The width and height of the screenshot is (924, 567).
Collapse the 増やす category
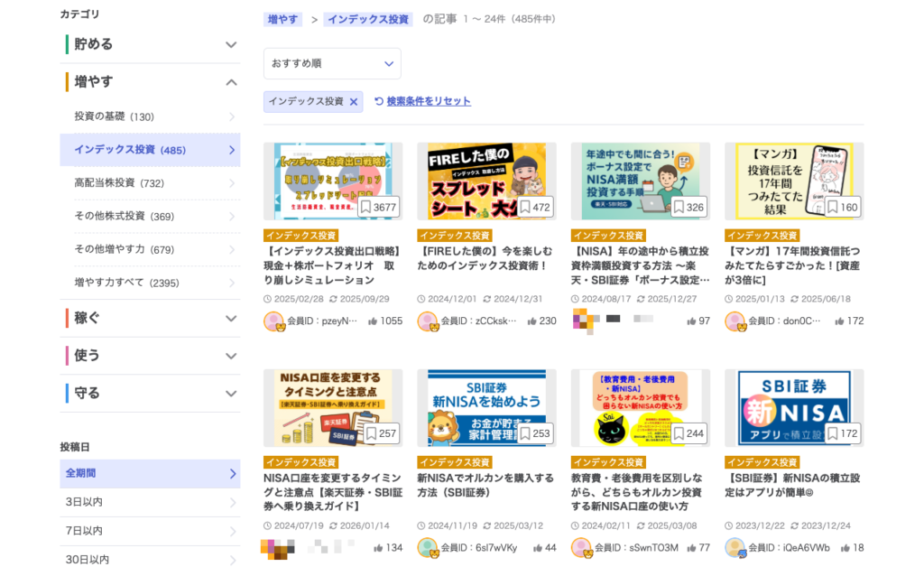pos(151,82)
